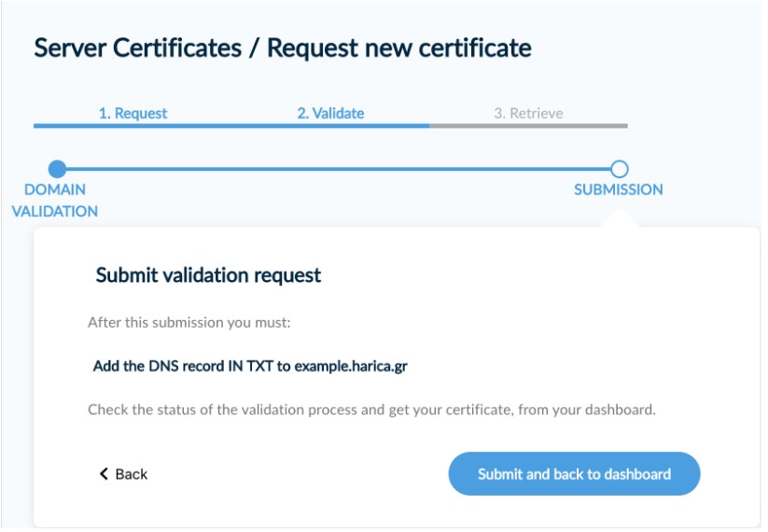
Task: Click the blue progress bar under Validate
Action: [x=330, y=125]
